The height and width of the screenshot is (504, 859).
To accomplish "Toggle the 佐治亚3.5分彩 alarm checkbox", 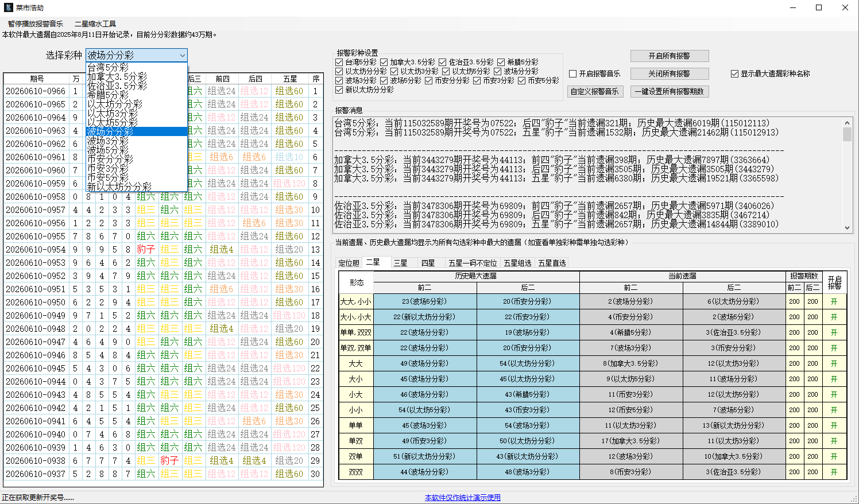I will coord(443,62).
